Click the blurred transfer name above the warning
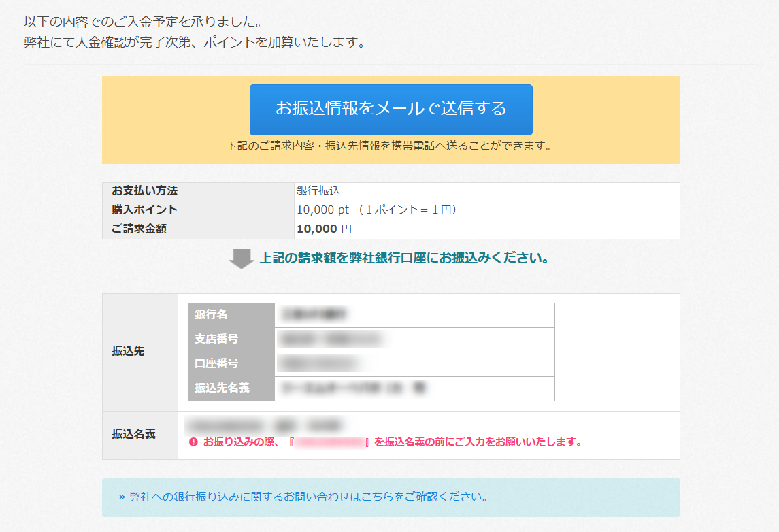Image resolution: width=779 pixels, height=532 pixels. pyautogui.click(x=262, y=426)
